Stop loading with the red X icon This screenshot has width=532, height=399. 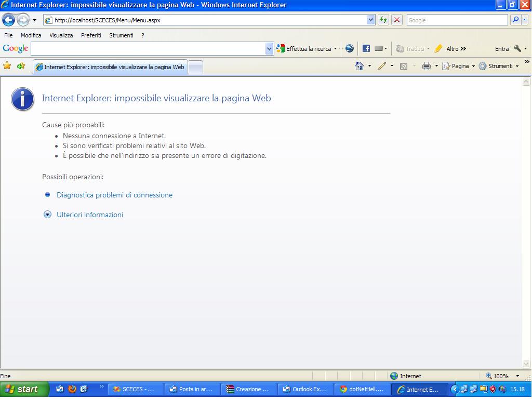[396, 20]
